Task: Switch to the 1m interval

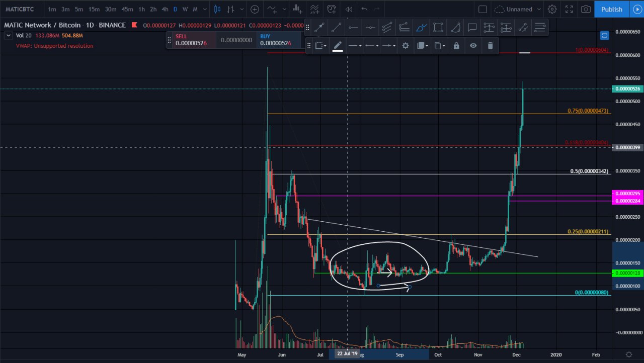Action: click(x=52, y=9)
